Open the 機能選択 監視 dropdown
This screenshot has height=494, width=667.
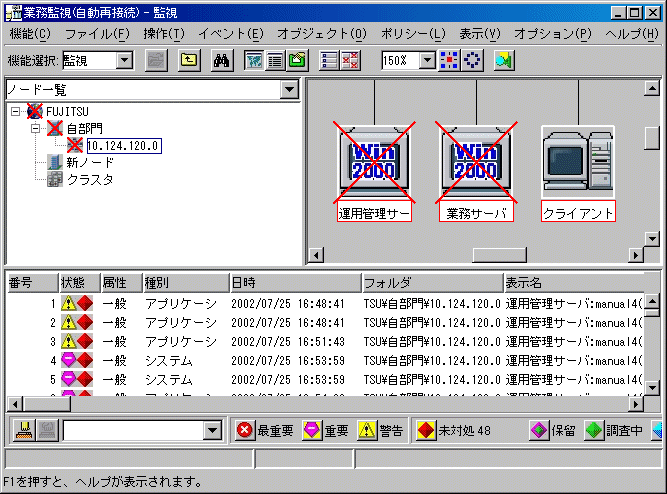click(x=125, y=60)
